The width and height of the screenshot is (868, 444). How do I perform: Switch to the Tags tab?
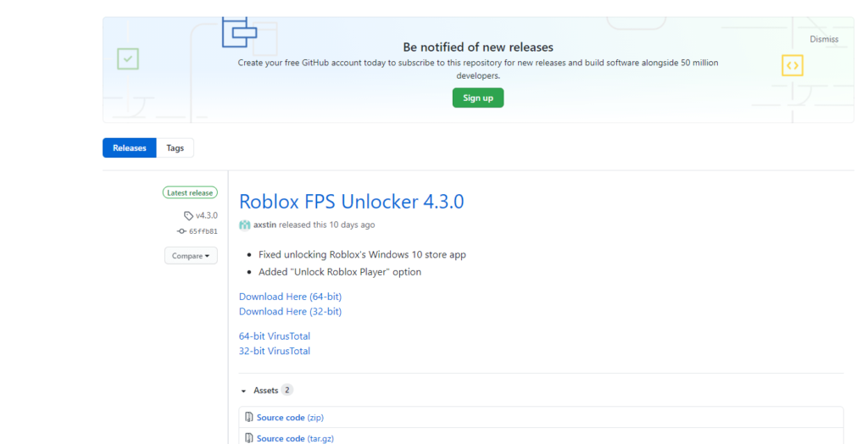pyautogui.click(x=175, y=147)
